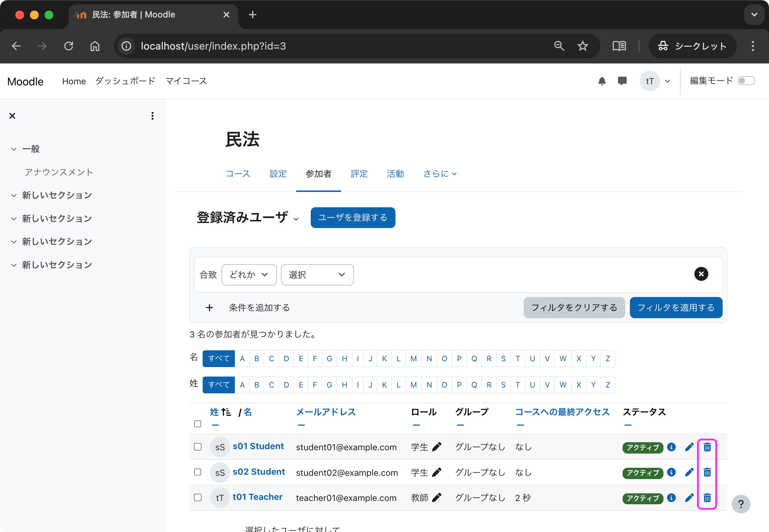Viewport: 769px width, 532px height.
Task: Show enrolment info for s02 Student
Action: 671,472
